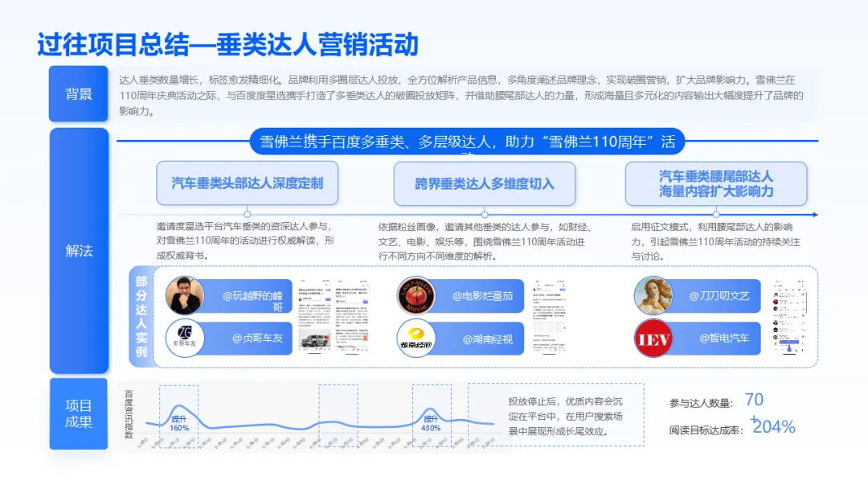Image resolution: width=868 pixels, height=489 pixels.
Task: Click the paragraph starting 投放停止后，优质内容会沉淀
Action: point(565,416)
